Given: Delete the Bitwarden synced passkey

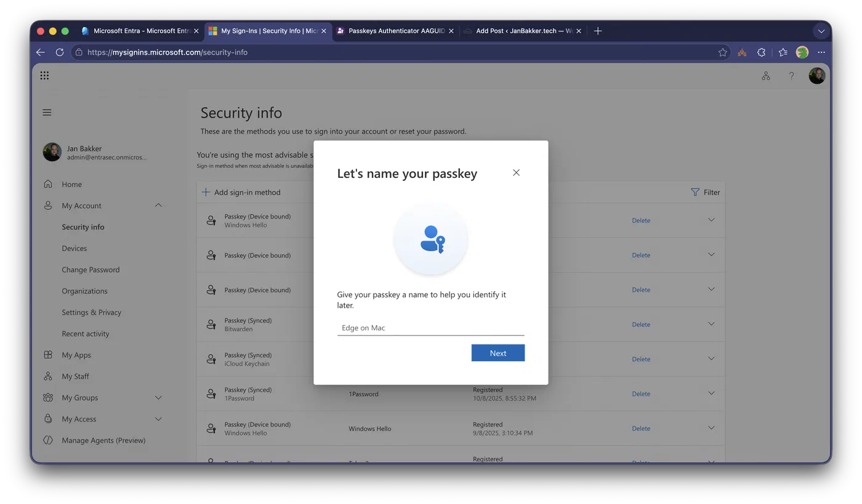Looking at the screenshot, I should 641,324.
